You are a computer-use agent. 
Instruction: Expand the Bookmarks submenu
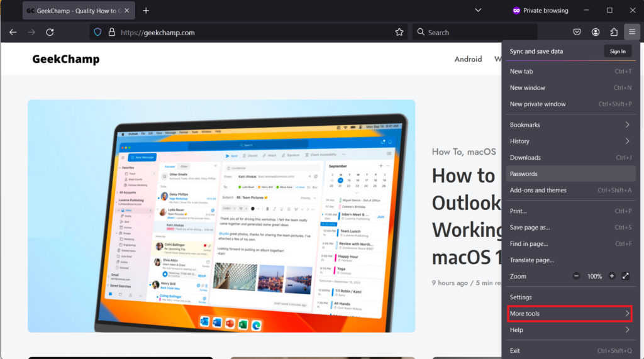569,124
